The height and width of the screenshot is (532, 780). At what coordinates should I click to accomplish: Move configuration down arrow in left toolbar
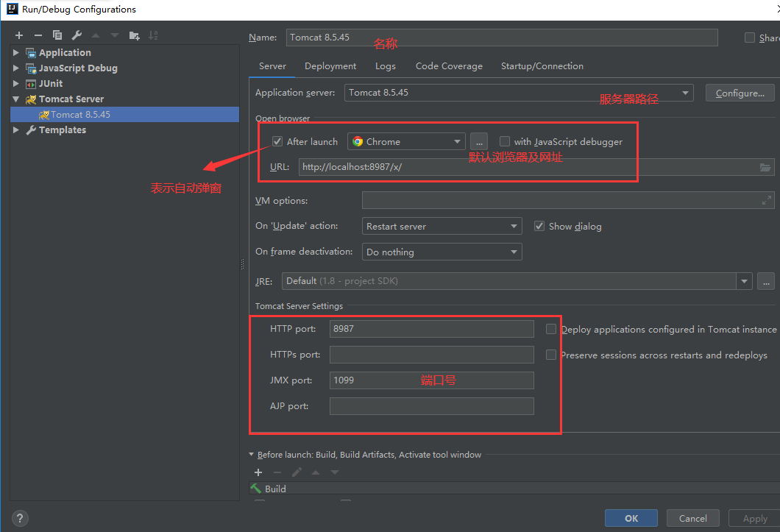tap(115, 35)
